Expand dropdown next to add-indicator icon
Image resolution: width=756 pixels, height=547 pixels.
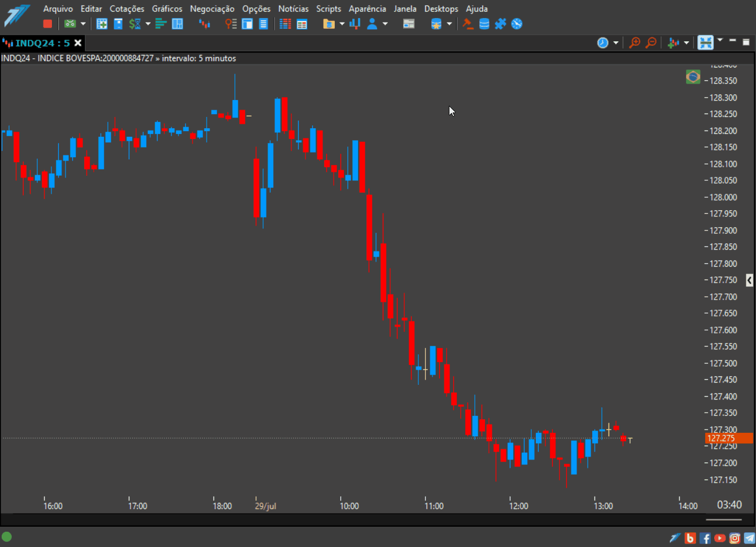pos(687,43)
